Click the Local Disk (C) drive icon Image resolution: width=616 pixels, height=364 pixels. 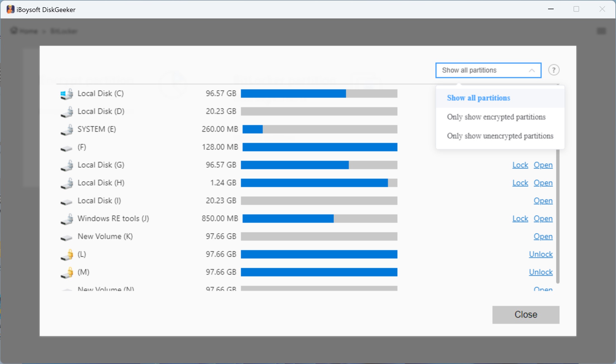(x=67, y=94)
